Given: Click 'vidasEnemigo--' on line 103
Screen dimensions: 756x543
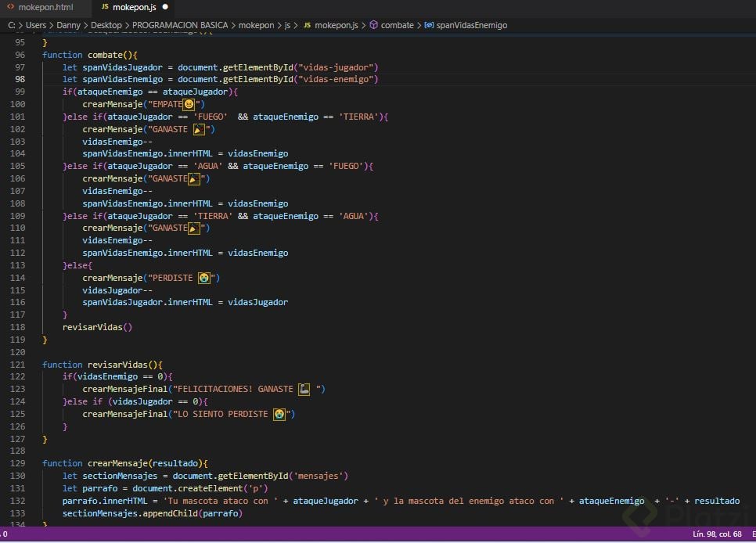Looking at the screenshot, I should (117, 142).
